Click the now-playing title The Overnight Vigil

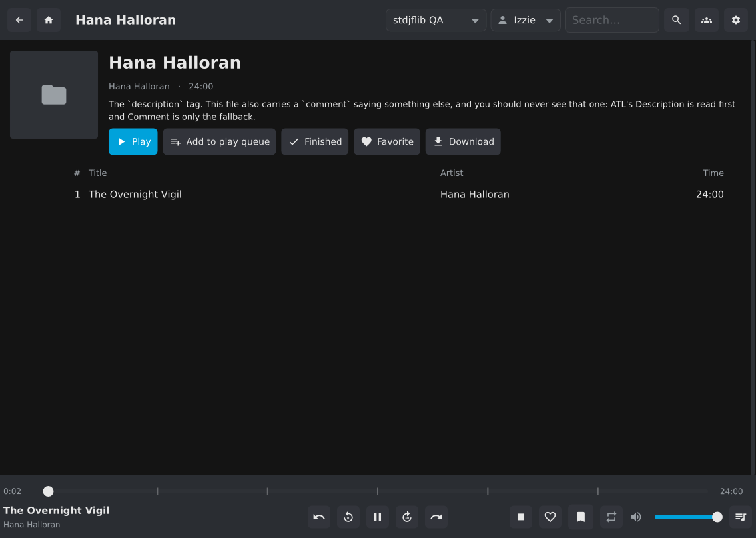point(57,510)
